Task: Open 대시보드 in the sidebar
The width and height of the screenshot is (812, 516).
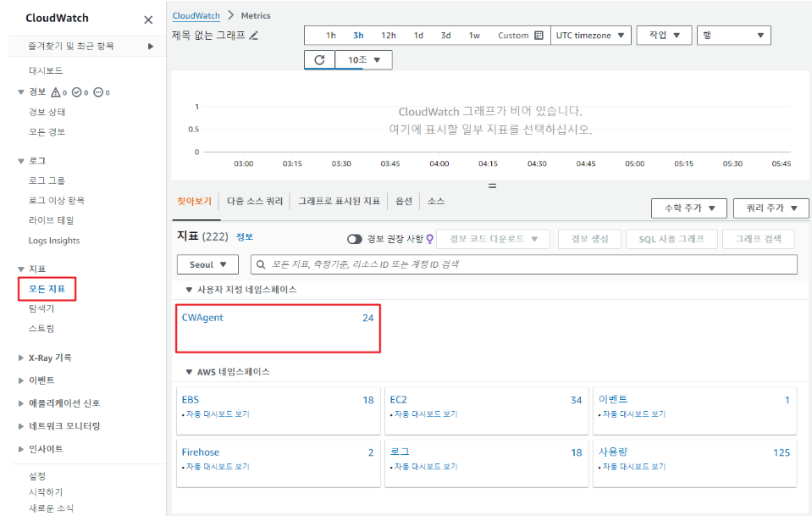Action: 46,70
